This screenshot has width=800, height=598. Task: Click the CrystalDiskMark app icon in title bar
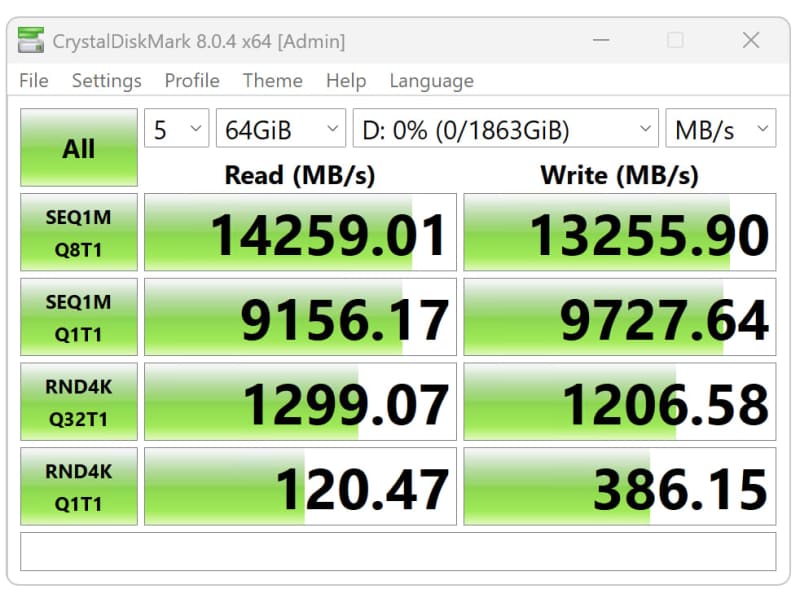32,41
